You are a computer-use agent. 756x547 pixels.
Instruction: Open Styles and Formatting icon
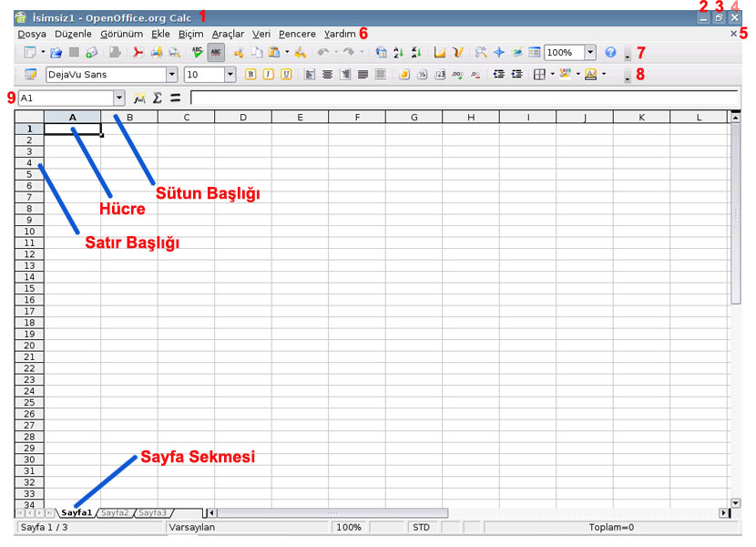pos(30,75)
